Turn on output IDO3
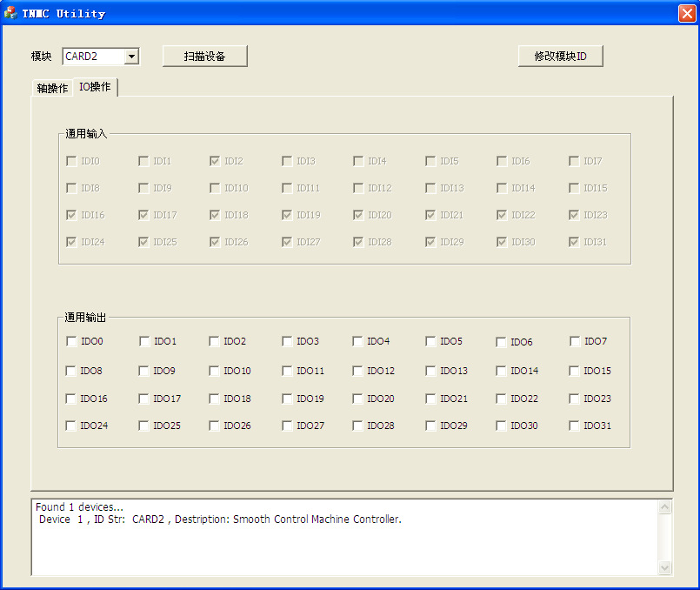700x590 pixels. [287, 341]
